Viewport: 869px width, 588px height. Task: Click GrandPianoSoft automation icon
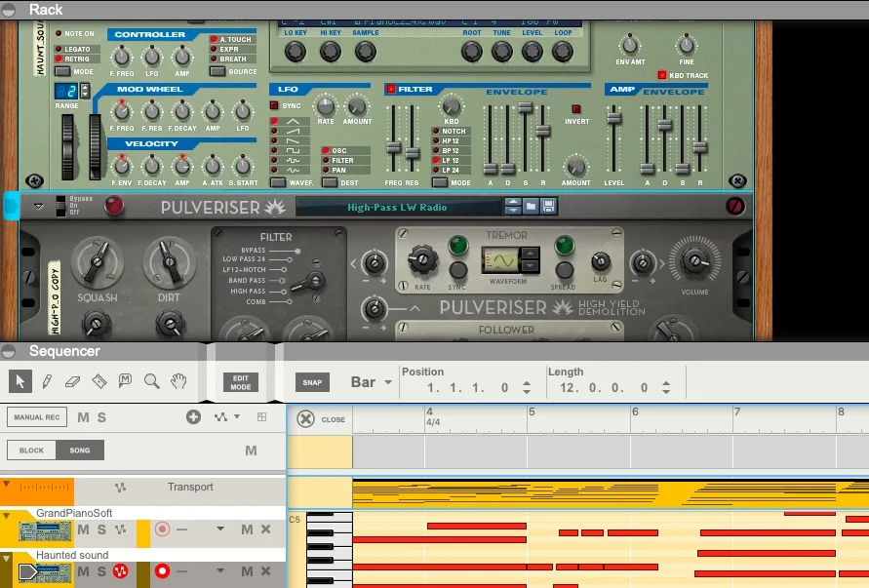120,529
